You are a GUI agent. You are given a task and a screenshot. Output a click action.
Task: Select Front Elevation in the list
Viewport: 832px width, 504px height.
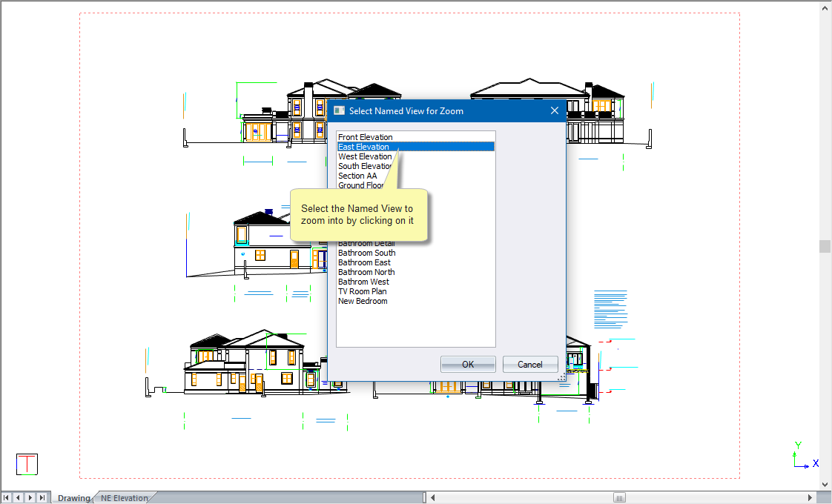point(366,137)
